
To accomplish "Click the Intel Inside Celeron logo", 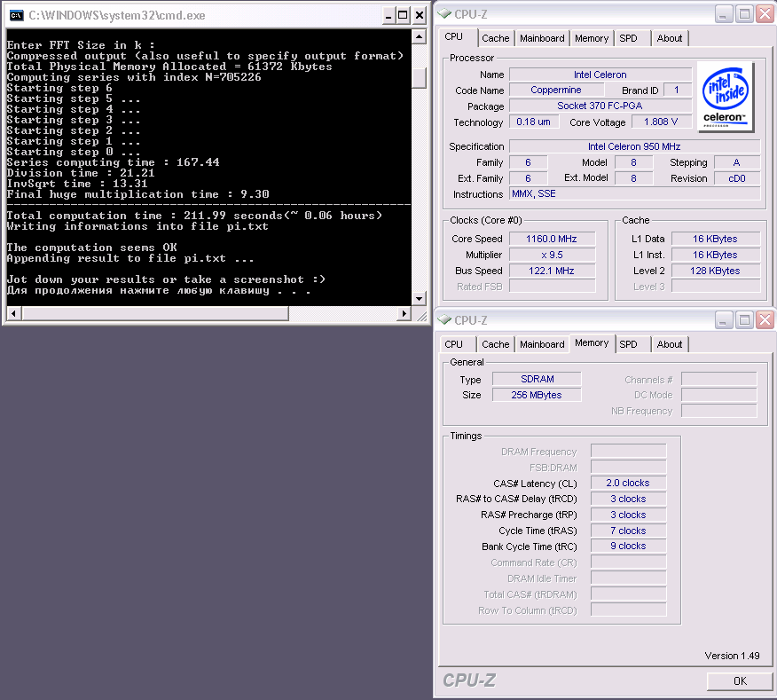I will [726, 97].
